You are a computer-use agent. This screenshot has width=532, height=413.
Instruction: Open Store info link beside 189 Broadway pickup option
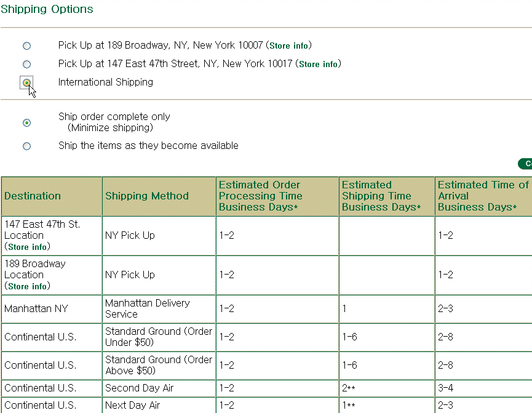[290, 46]
